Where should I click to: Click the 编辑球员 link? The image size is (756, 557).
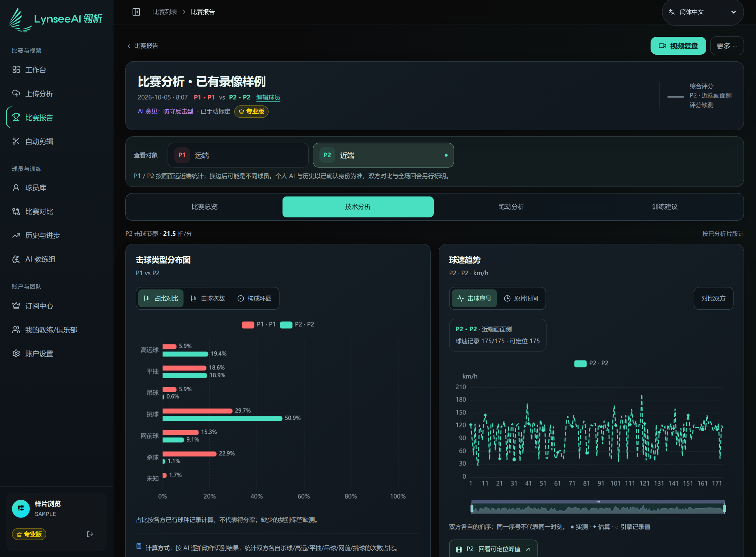pyautogui.click(x=268, y=97)
